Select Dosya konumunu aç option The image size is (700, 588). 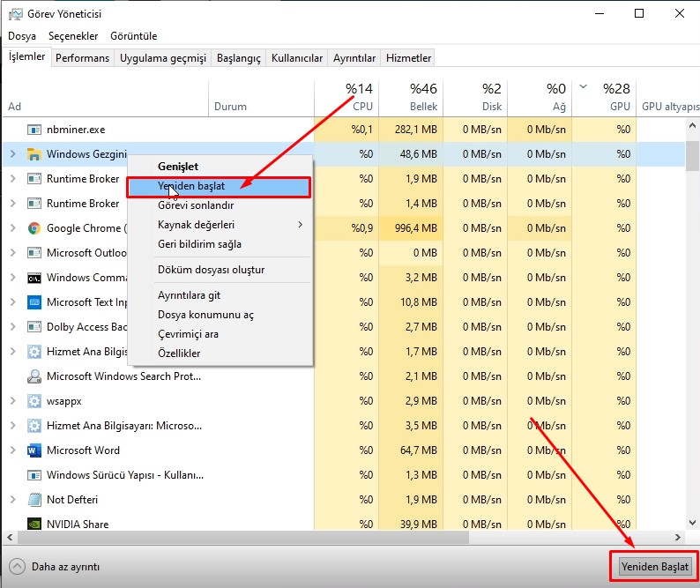point(220,315)
